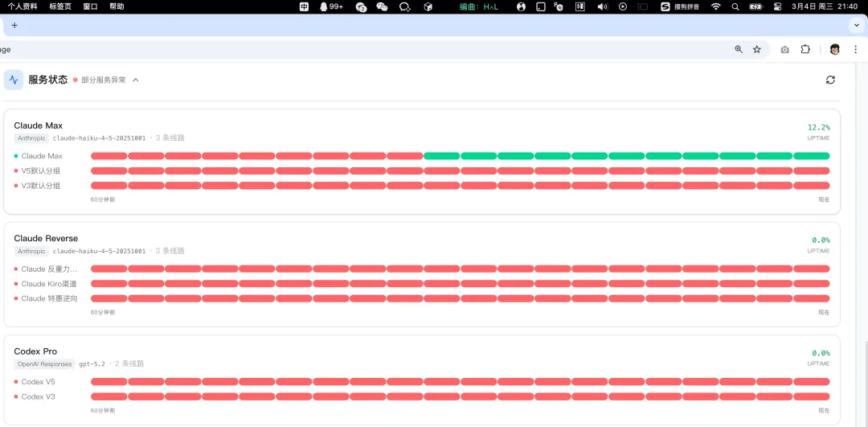Open a new browser tab with plus
This screenshot has width=868, height=427.
coord(14,26)
